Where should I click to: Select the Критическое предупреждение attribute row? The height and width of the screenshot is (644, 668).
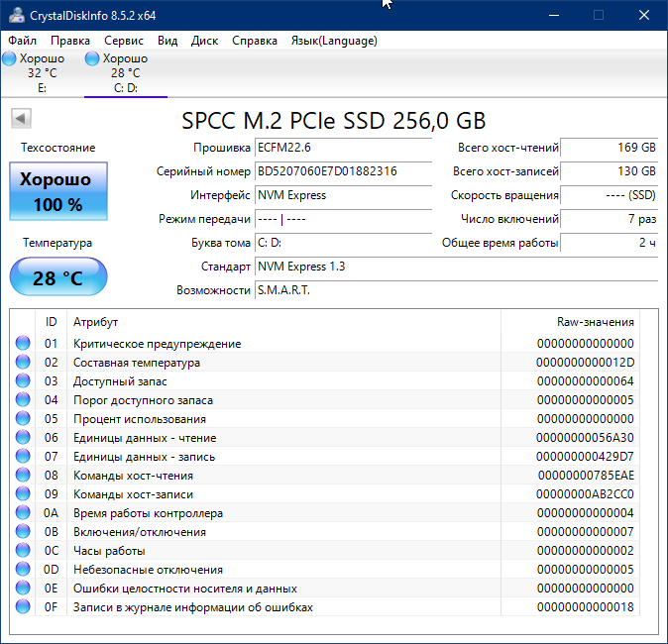click(x=325, y=343)
